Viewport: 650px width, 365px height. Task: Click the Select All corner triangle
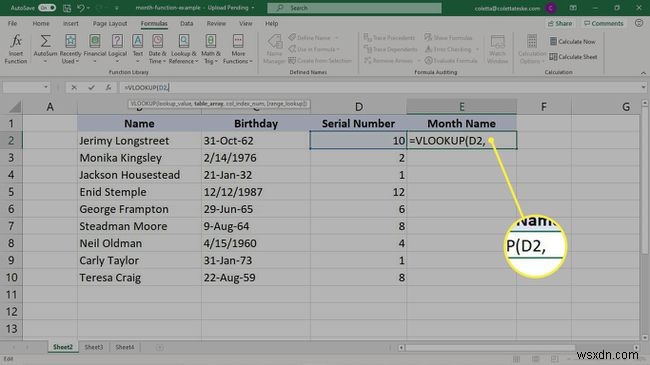click(x=15, y=107)
